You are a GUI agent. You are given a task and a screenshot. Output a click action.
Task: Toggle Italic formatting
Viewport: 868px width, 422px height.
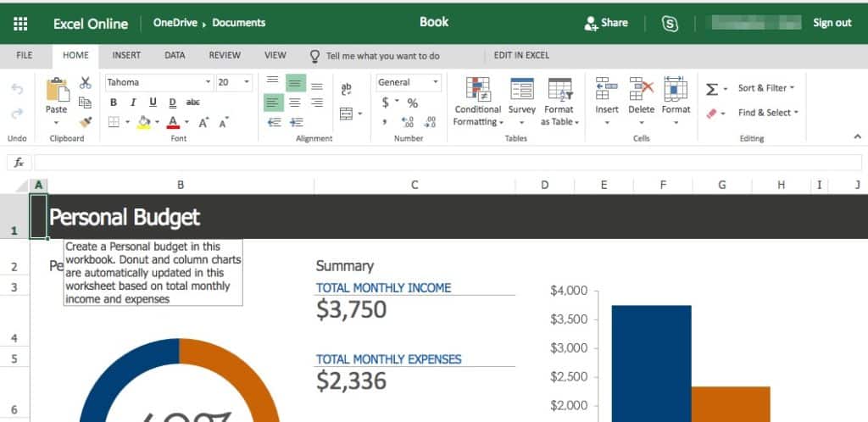[x=133, y=103]
